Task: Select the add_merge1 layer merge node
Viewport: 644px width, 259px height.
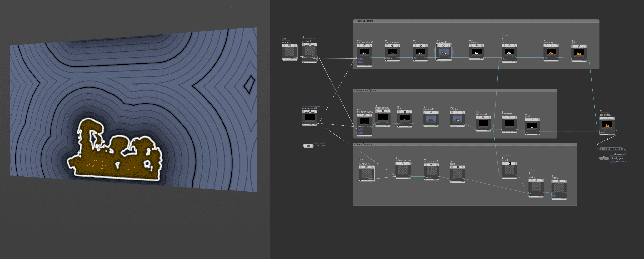Action: pos(607,126)
